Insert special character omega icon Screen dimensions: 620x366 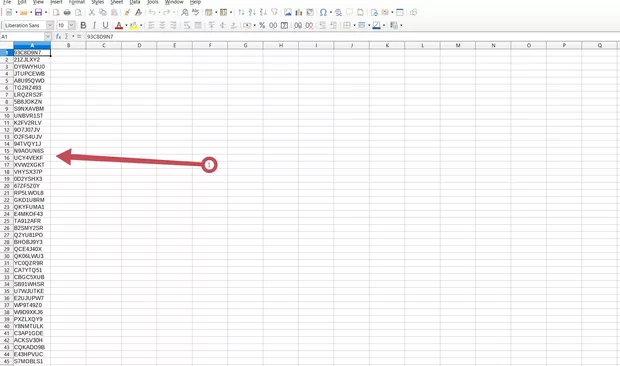tap(323, 13)
